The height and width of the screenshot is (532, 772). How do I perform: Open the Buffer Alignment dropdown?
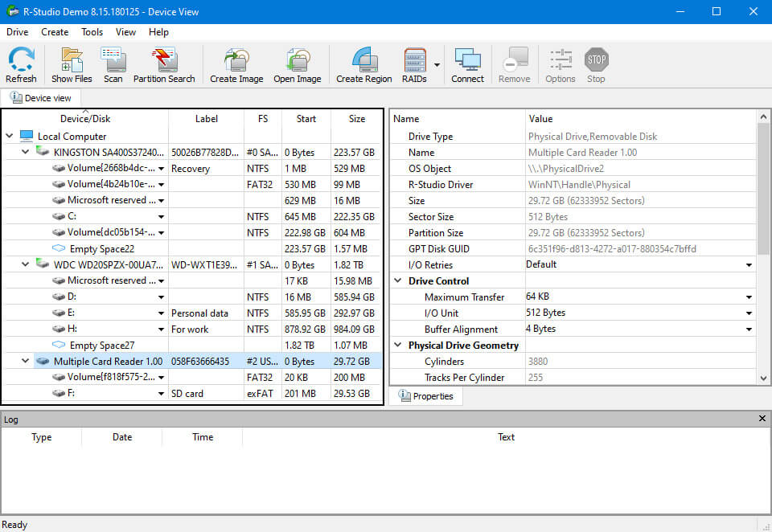pos(749,329)
